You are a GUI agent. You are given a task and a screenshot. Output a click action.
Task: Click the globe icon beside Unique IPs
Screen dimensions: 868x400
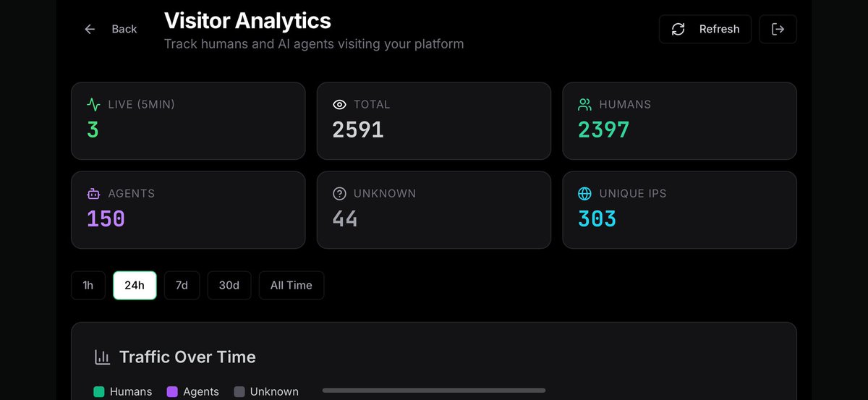click(x=584, y=193)
